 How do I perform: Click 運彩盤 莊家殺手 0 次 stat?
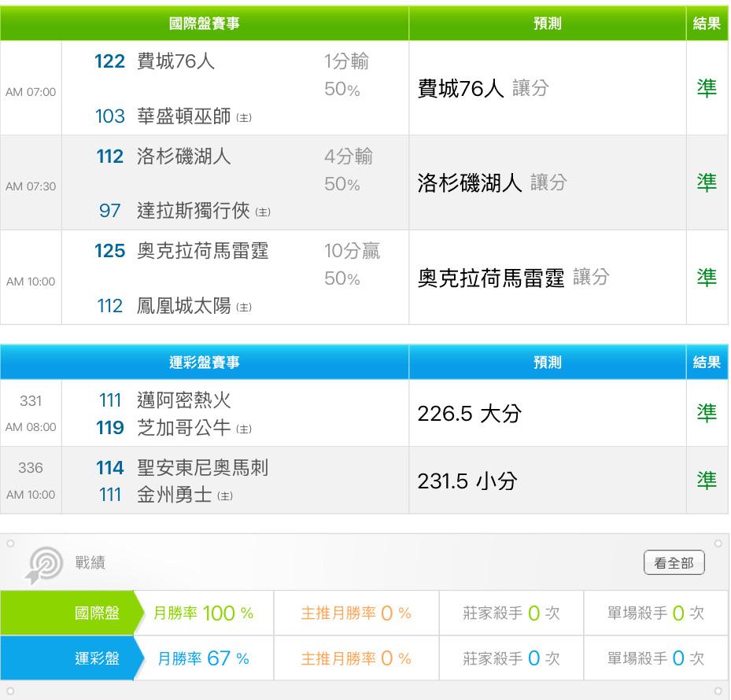(511, 658)
